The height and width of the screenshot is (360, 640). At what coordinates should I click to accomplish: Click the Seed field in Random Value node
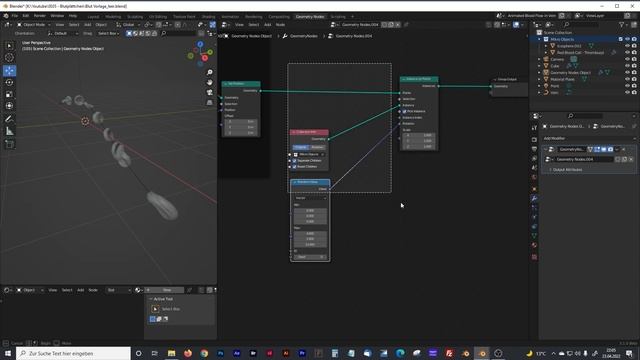[311, 257]
